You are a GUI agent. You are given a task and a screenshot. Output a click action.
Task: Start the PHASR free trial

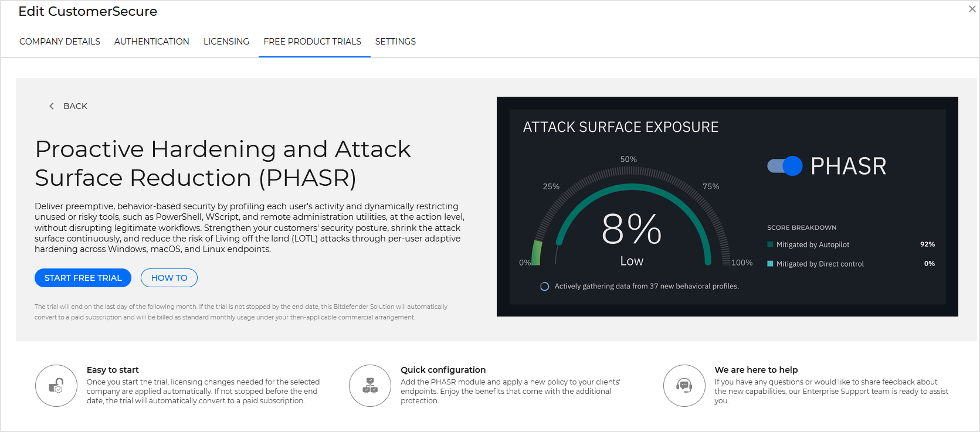click(x=83, y=278)
